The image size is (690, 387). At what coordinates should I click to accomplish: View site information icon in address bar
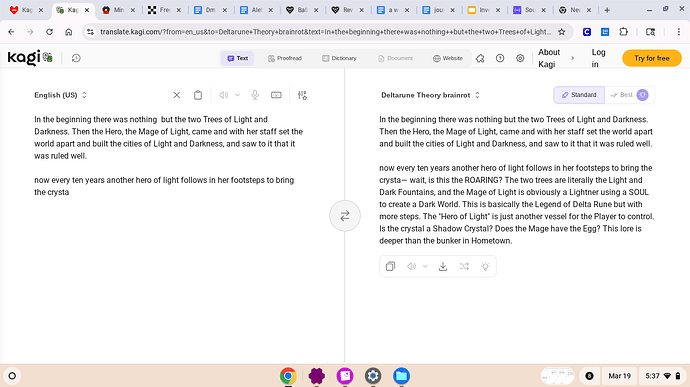point(90,32)
